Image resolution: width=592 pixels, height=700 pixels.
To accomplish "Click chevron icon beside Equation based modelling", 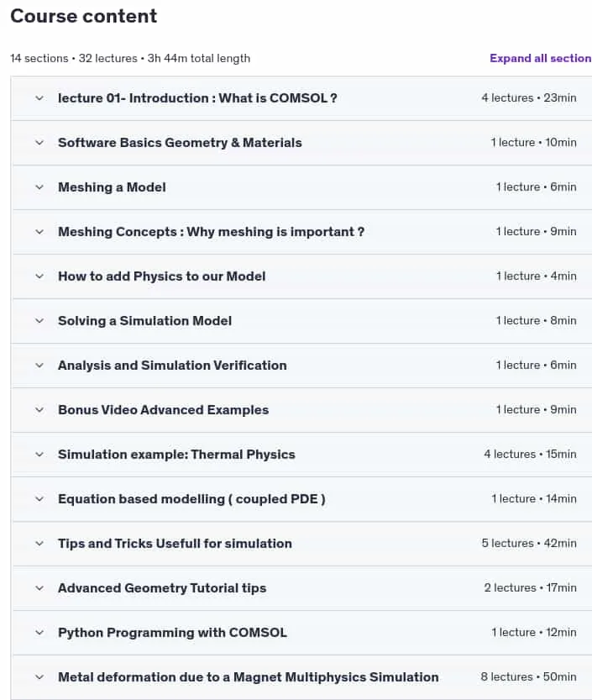I will coord(39,498).
